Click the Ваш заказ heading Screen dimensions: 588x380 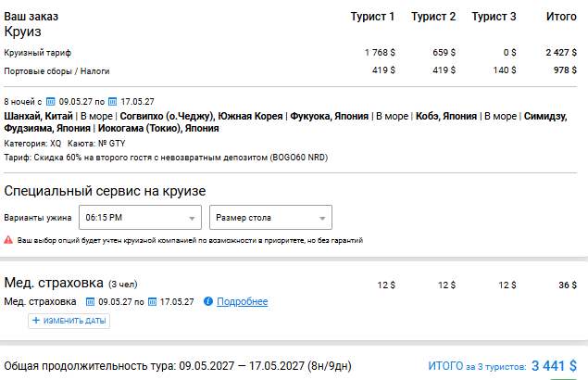pyautogui.click(x=31, y=17)
